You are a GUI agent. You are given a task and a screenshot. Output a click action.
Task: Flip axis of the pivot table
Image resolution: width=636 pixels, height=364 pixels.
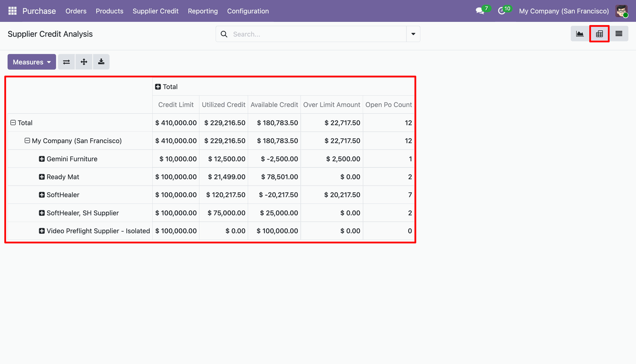pos(67,62)
